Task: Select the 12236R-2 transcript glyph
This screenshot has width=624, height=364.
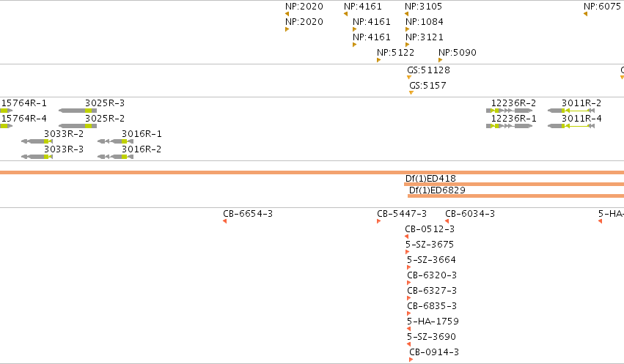Action: coord(510,111)
